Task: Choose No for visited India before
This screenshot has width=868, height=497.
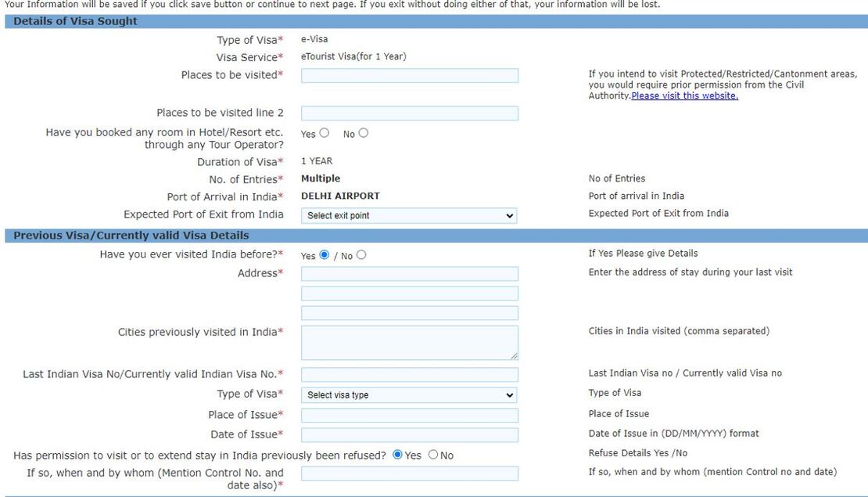Action: coord(360,255)
